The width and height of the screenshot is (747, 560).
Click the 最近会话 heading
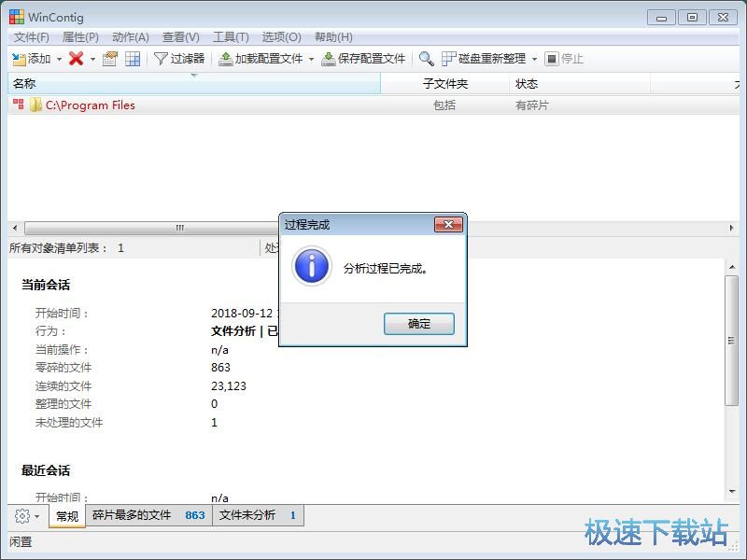(46, 470)
